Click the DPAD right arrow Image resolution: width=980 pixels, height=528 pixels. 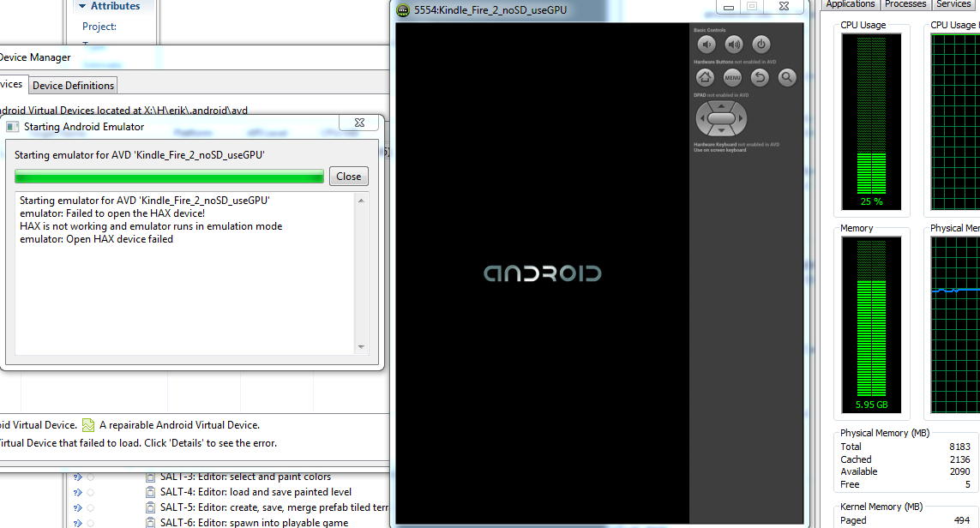click(x=741, y=118)
